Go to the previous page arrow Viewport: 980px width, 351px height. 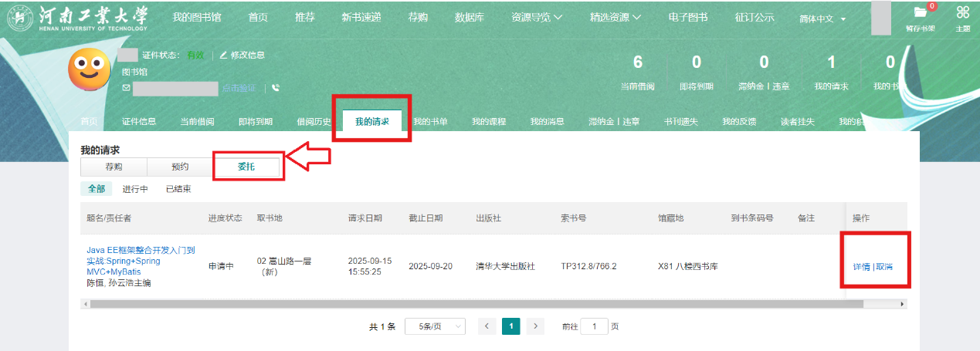point(487,326)
